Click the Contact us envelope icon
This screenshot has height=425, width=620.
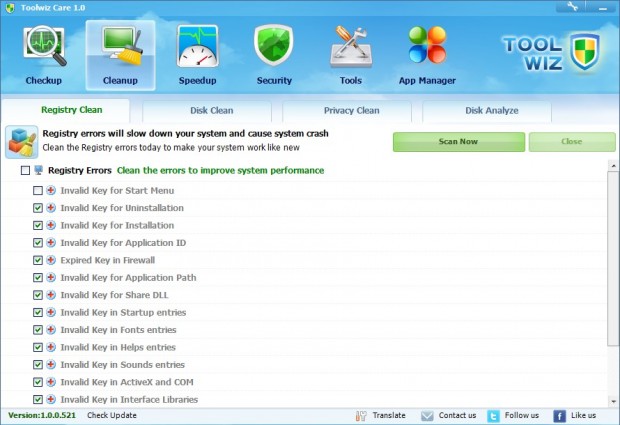pos(427,416)
